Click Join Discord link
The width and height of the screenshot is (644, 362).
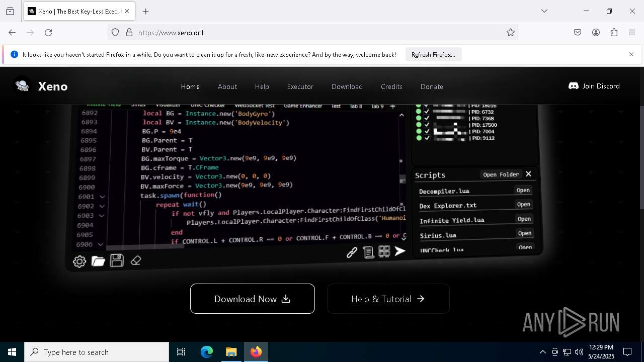coord(594,86)
